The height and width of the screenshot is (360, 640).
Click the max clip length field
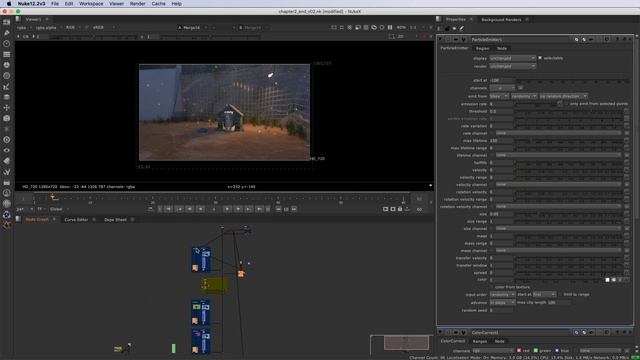coord(558,302)
